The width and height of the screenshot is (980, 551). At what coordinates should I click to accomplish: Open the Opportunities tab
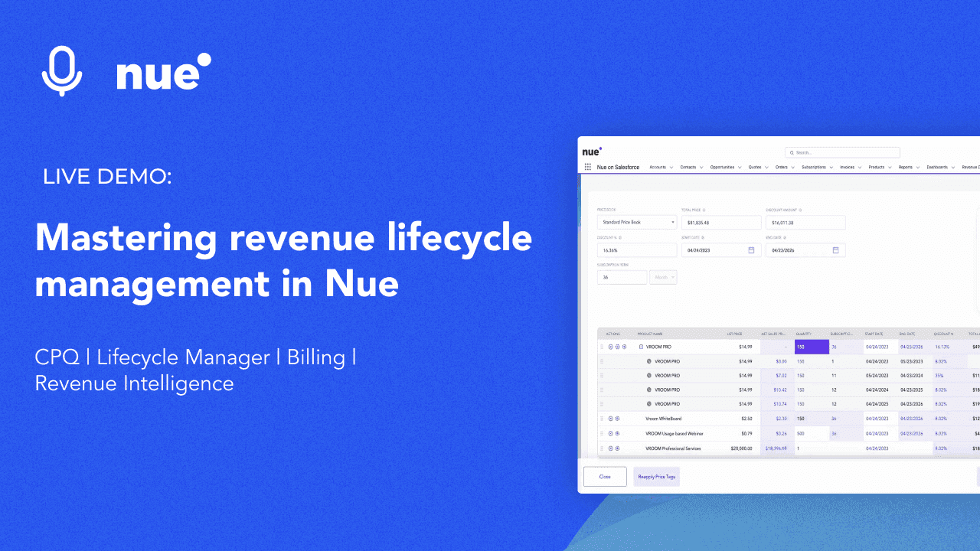point(722,167)
